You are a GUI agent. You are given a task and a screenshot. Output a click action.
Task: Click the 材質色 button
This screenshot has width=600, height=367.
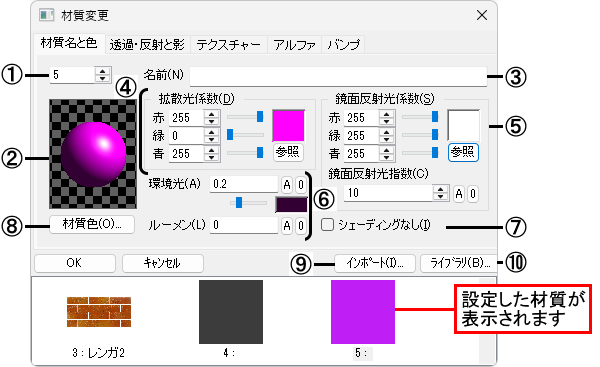92,224
